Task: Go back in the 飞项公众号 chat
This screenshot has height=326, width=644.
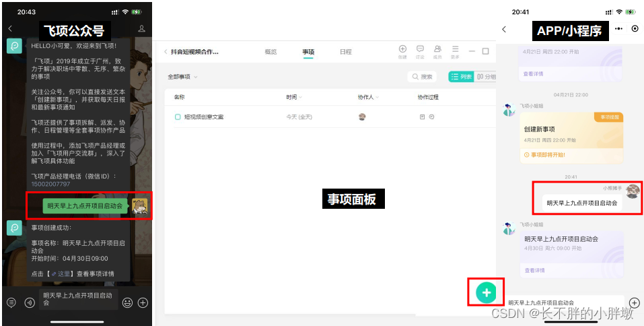Action: coord(10,29)
